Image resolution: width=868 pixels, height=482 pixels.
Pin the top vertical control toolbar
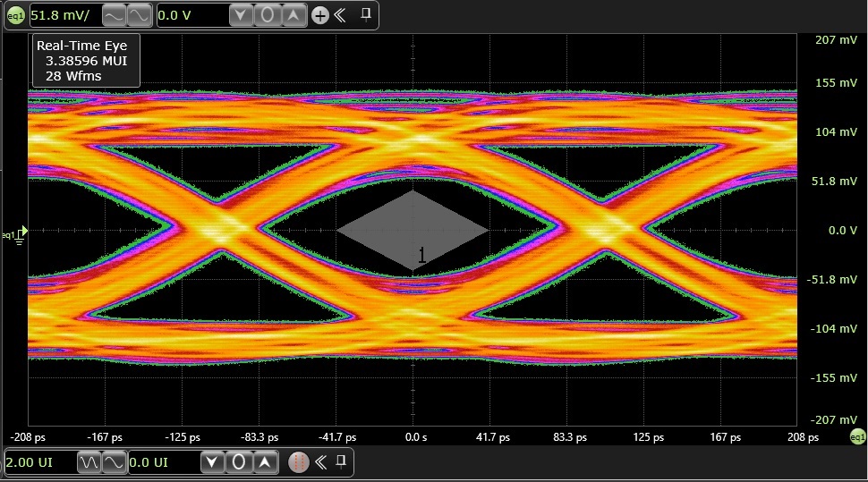[365, 15]
